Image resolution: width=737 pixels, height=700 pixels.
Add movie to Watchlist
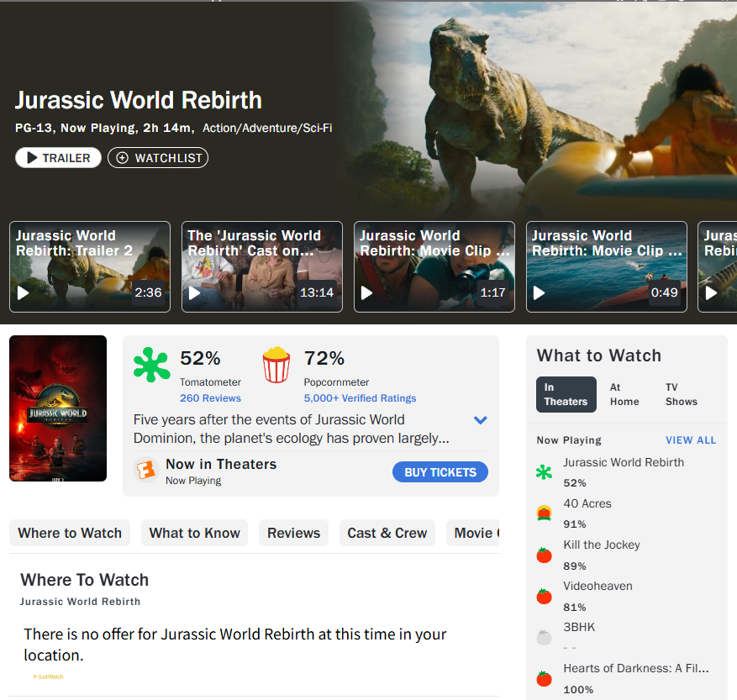pyautogui.click(x=158, y=157)
